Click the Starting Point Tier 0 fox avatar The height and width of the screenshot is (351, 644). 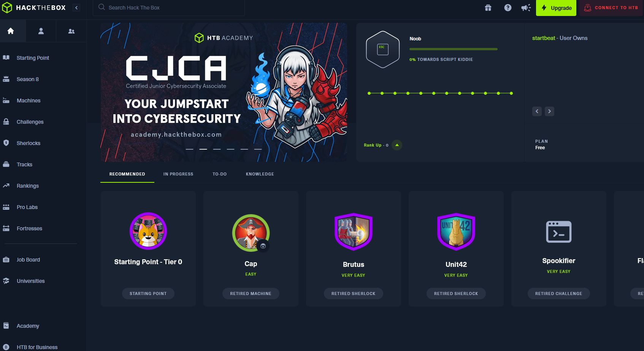(x=148, y=231)
